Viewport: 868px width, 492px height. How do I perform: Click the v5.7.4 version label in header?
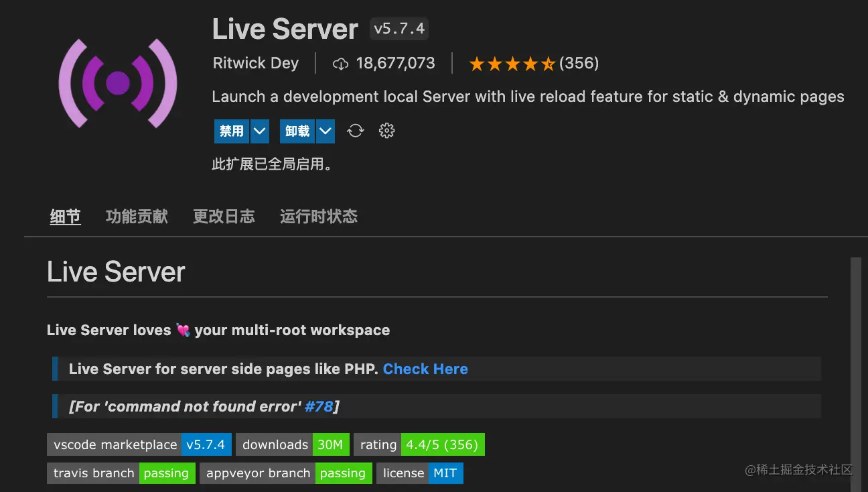pyautogui.click(x=399, y=29)
